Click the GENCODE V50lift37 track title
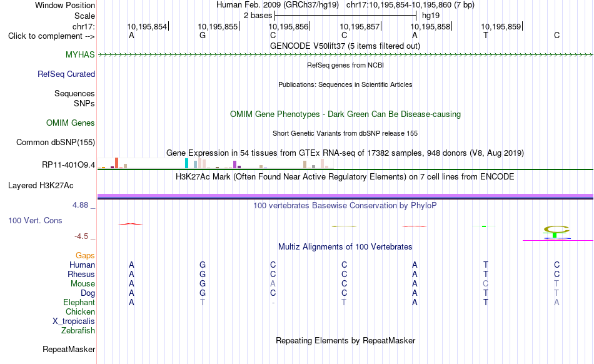The height and width of the screenshot is (364, 594). coord(345,46)
